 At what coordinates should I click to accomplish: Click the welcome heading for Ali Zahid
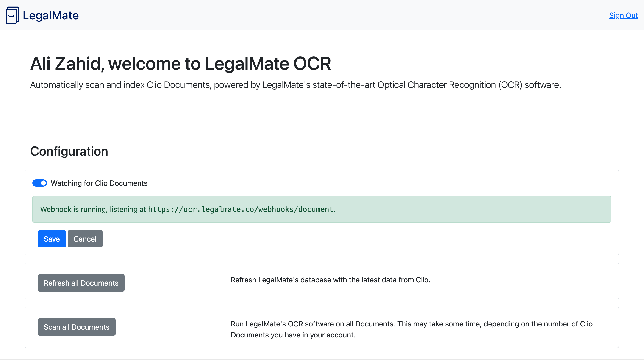[180, 64]
